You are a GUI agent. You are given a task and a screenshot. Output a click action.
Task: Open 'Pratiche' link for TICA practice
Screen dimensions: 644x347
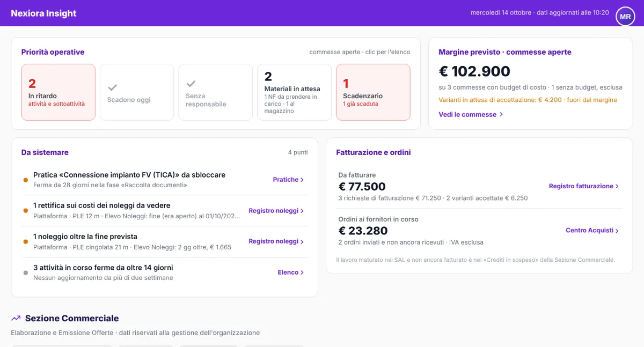coord(288,180)
